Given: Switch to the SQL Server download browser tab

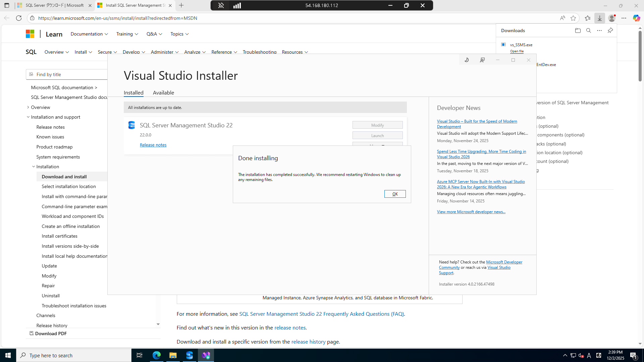Looking at the screenshot, I should tap(54, 5).
